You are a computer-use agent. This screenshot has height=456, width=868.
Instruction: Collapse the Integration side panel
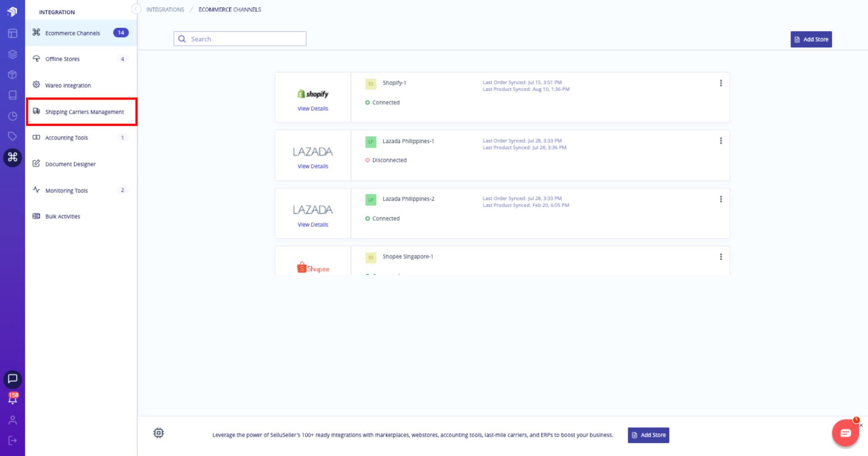click(x=136, y=9)
